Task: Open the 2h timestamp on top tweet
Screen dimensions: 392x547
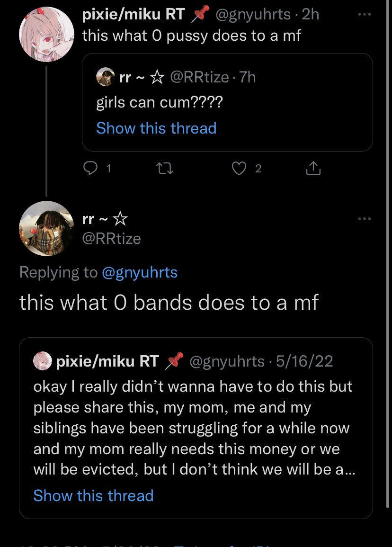Action: click(x=310, y=15)
